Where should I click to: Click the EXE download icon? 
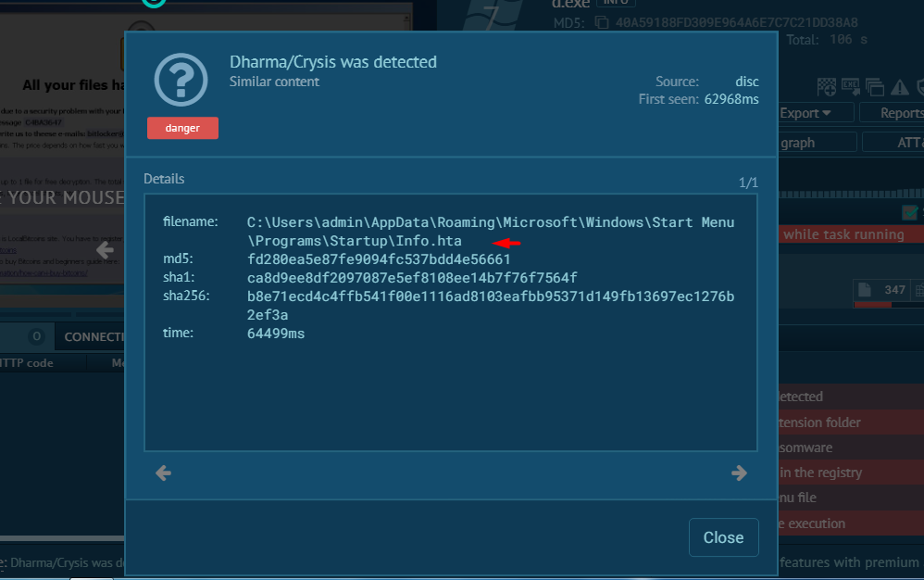pos(851,87)
